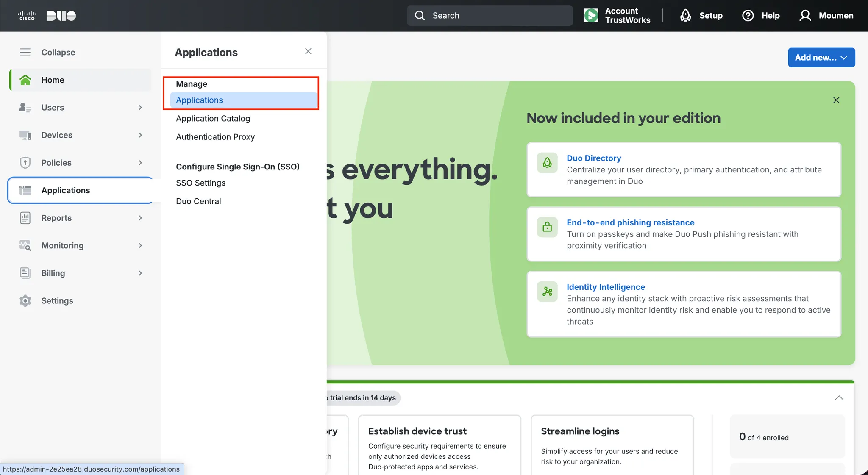Click the Collapse hamburger icon

point(25,52)
